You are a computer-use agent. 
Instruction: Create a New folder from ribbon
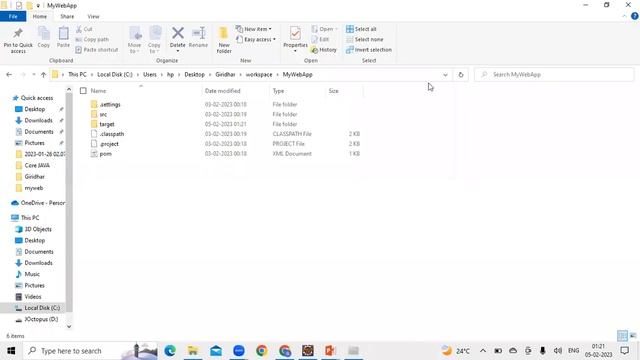[224, 40]
